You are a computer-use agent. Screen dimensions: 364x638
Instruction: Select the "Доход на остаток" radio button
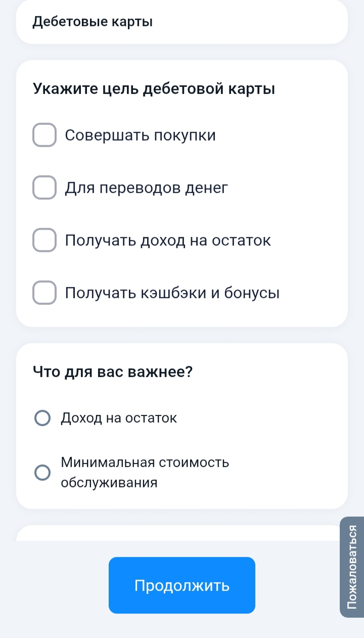(x=42, y=418)
